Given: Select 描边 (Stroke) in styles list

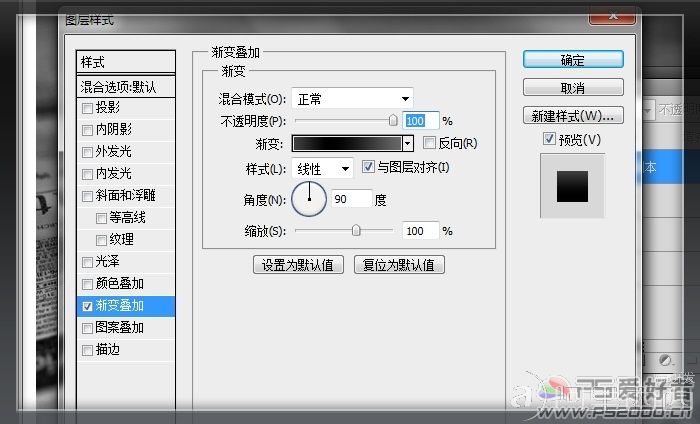Looking at the screenshot, I should pos(88,350).
